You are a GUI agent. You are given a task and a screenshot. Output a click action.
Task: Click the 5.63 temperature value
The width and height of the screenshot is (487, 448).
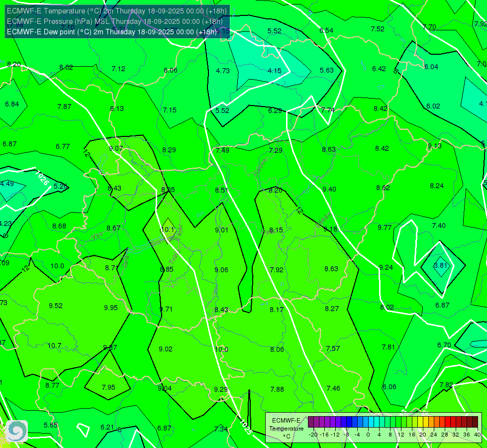pyautogui.click(x=327, y=71)
